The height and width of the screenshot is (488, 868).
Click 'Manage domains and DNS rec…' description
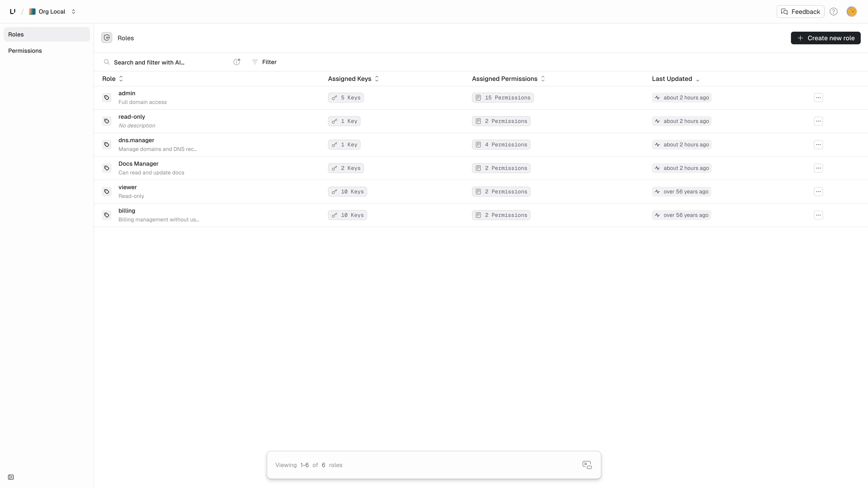point(158,149)
